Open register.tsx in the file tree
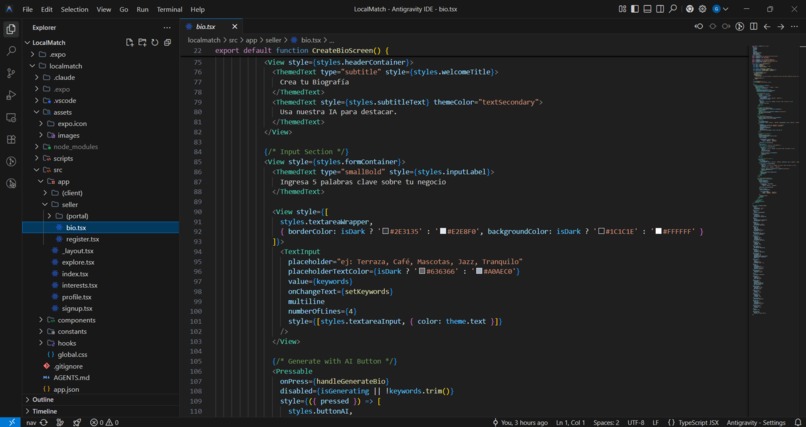 (101, 239)
